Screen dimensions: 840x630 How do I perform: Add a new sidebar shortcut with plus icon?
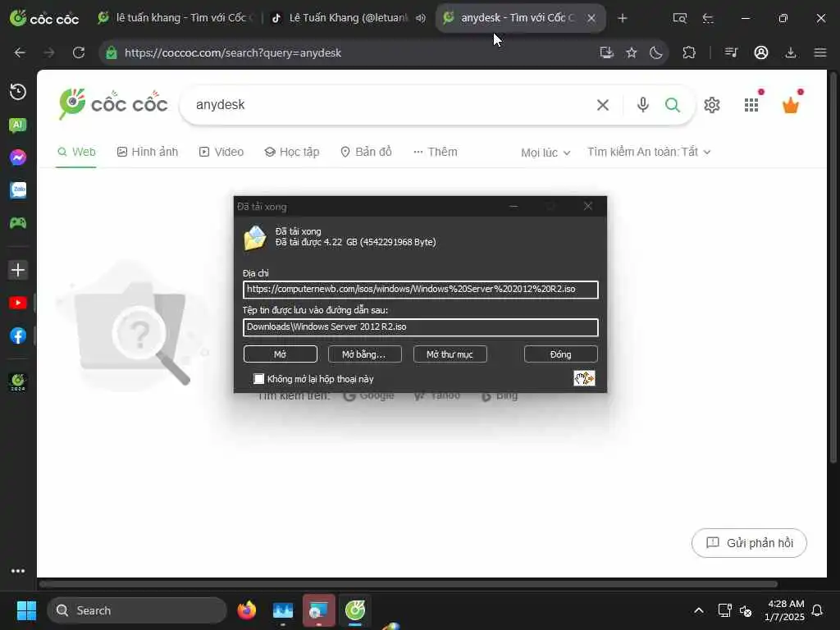click(18, 269)
